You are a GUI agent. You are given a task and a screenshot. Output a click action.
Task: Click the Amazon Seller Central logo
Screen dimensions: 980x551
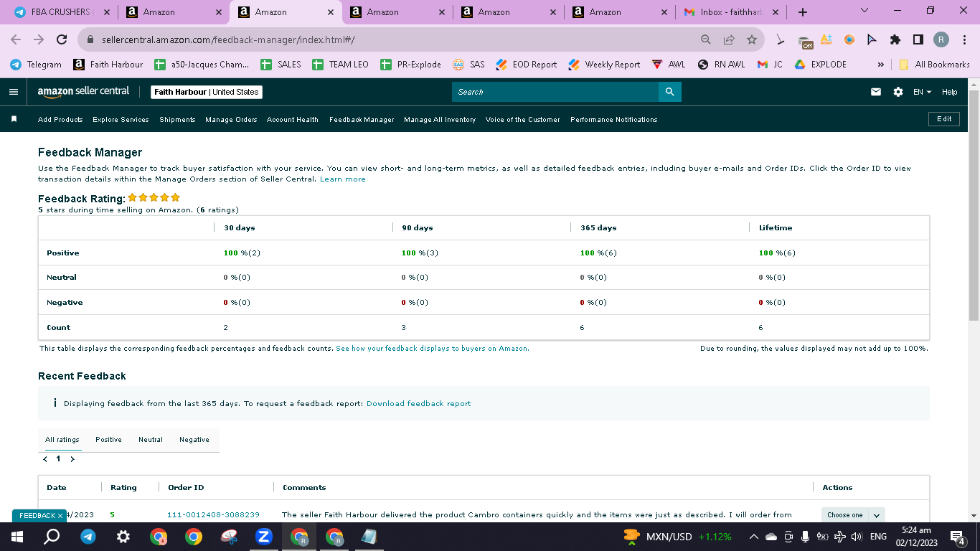click(83, 91)
